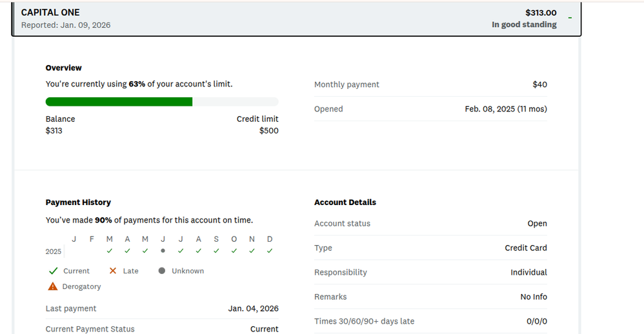This screenshot has height=334, width=644.
Task: Click the Balance value $313
Action: click(x=54, y=130)
